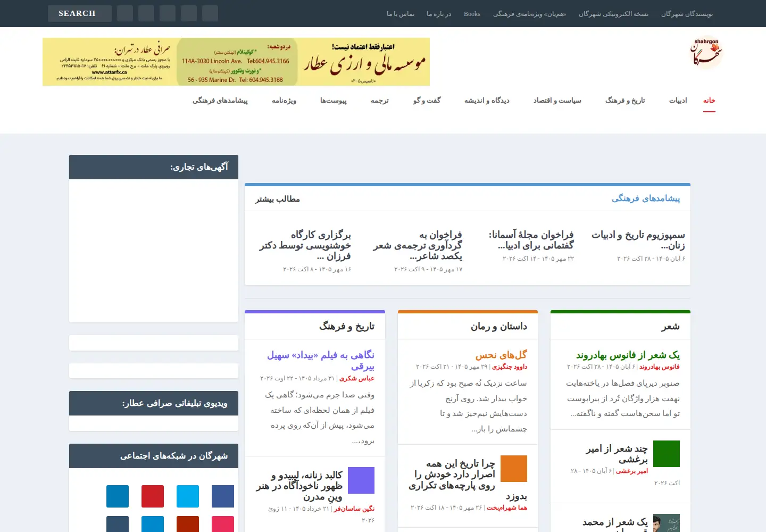Click the مطالب بیشتر link
The image size is (766, 532).
pyautogui.click(x=277, y=199)
